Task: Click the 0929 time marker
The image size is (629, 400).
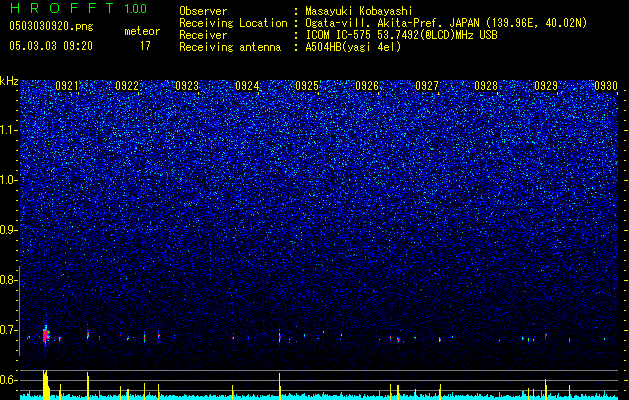Action: pyautogui.click(x=546, y=86)
